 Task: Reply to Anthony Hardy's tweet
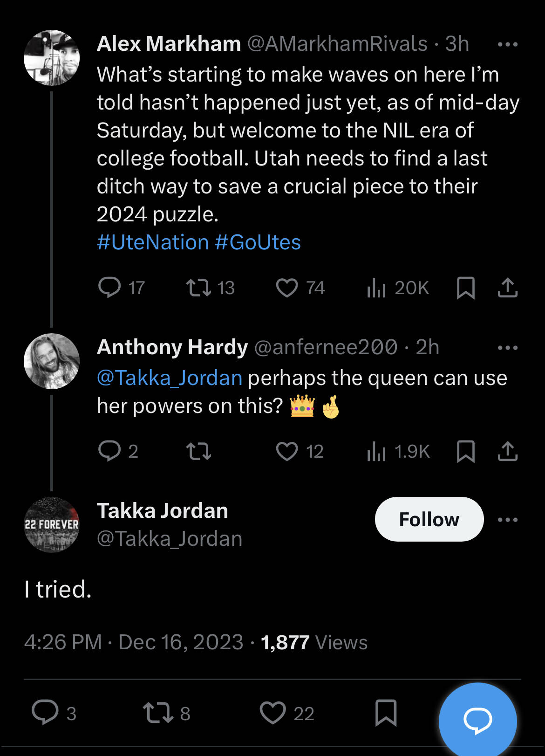pyautogui.click(x=110, y=451)
